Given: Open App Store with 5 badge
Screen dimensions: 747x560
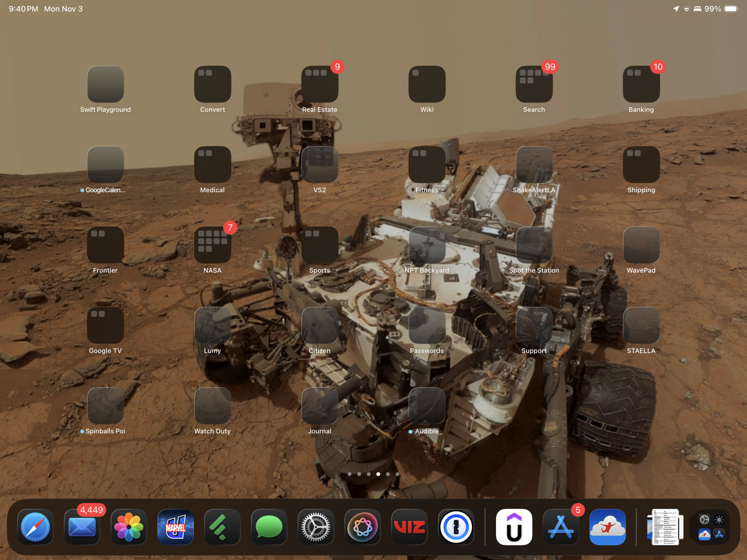Looking at the screenshot, I should [x=561, y=527].
